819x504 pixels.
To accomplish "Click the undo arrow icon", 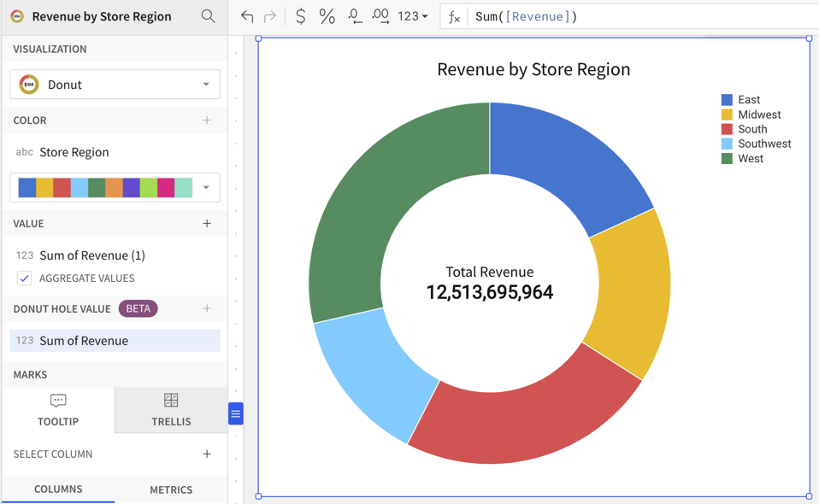I will pos(247,16).
